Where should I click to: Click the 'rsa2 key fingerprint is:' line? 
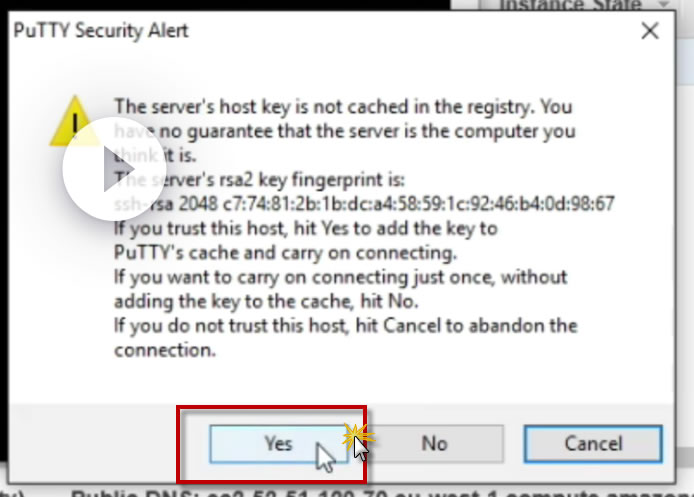[x=259, y=180]
